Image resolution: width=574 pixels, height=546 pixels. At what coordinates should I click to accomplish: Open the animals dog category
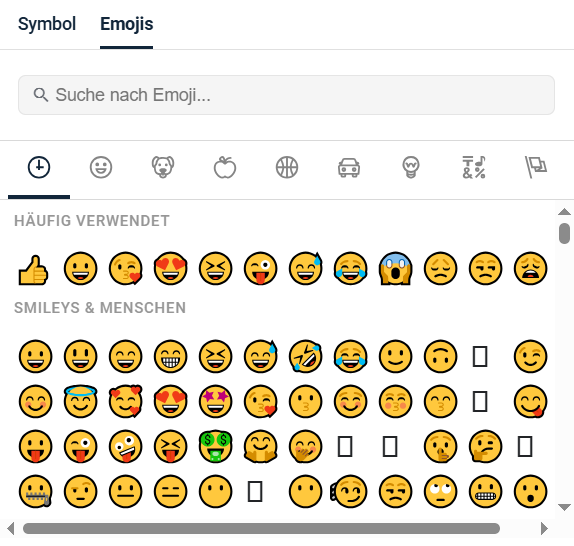pos(163,168)
